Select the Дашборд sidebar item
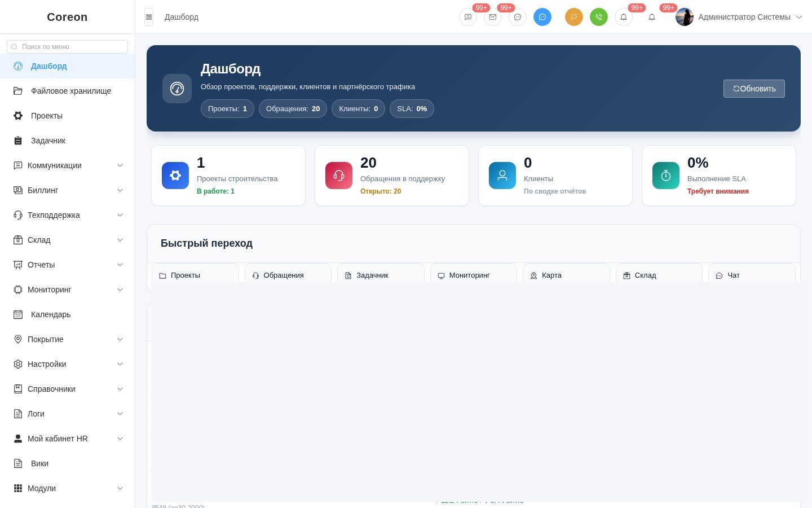Screen dimensions: 812x508 click(x=67, y=66)
